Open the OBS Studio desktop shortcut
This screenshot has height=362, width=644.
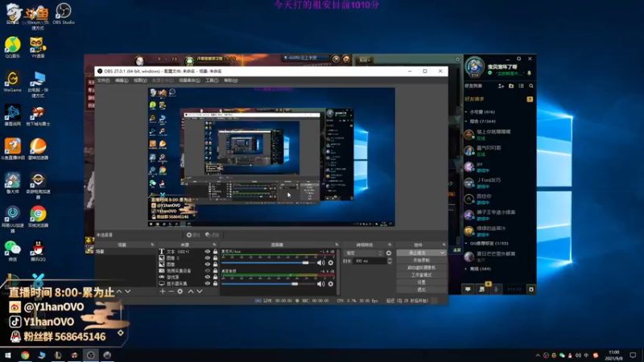(x=64, y=14)
